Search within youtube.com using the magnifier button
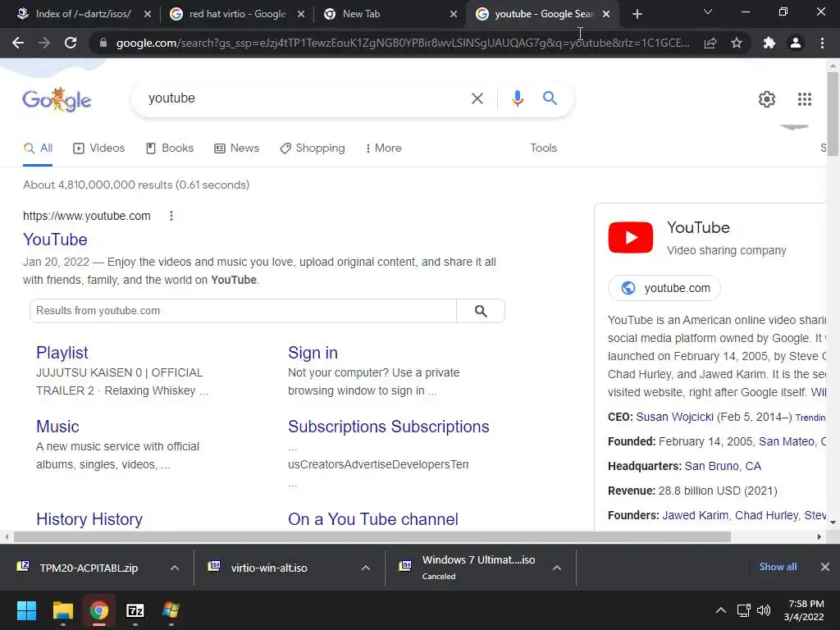Viewport: 840px width, 630px height. (x=481, y=311)
